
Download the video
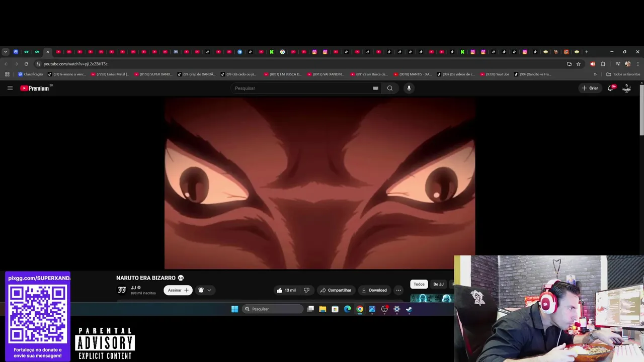coord(374,290)
